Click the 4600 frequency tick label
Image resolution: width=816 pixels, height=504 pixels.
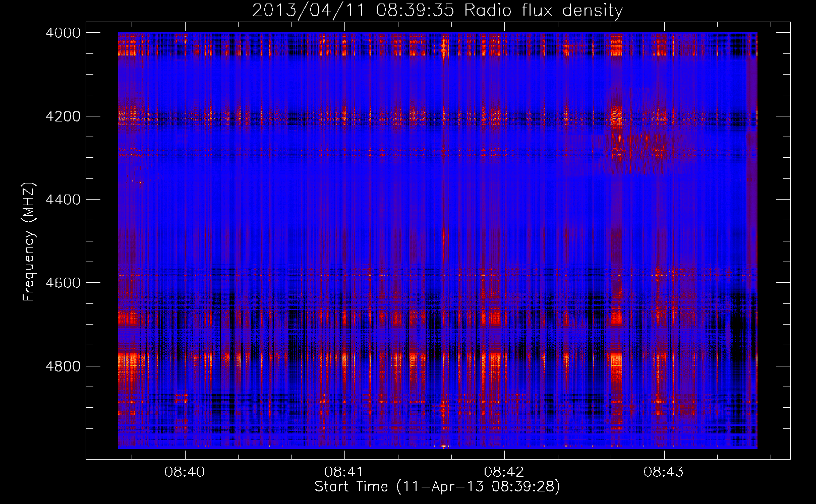click(x=63, y=283)
